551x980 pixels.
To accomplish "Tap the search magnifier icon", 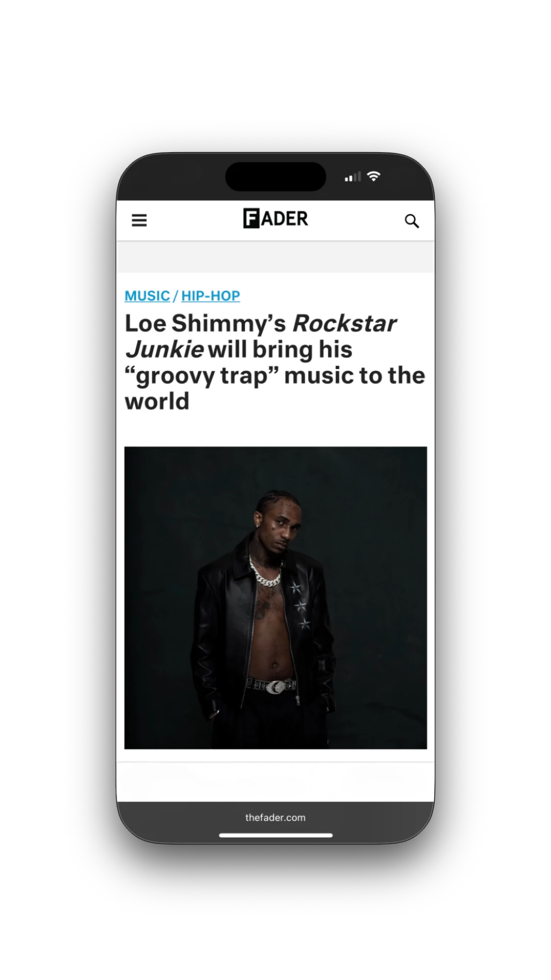I will [412, 221].
